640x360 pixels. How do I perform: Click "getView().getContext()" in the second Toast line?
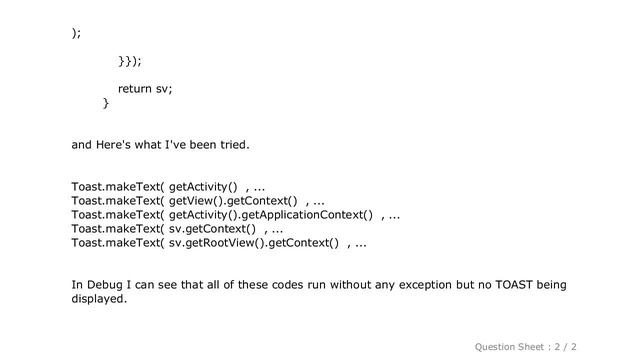tap(233, 201)
